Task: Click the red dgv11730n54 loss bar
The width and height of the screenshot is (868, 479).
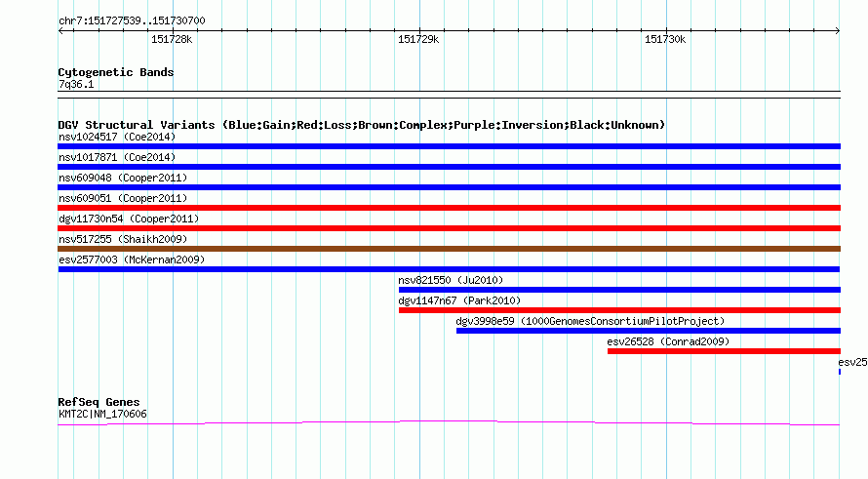Action: click(x=449, y=228)
